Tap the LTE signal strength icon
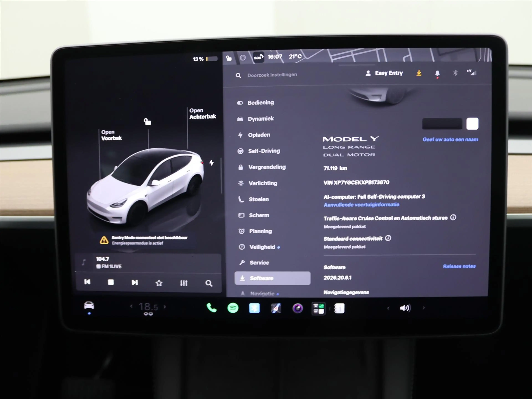 pos(472,72)
